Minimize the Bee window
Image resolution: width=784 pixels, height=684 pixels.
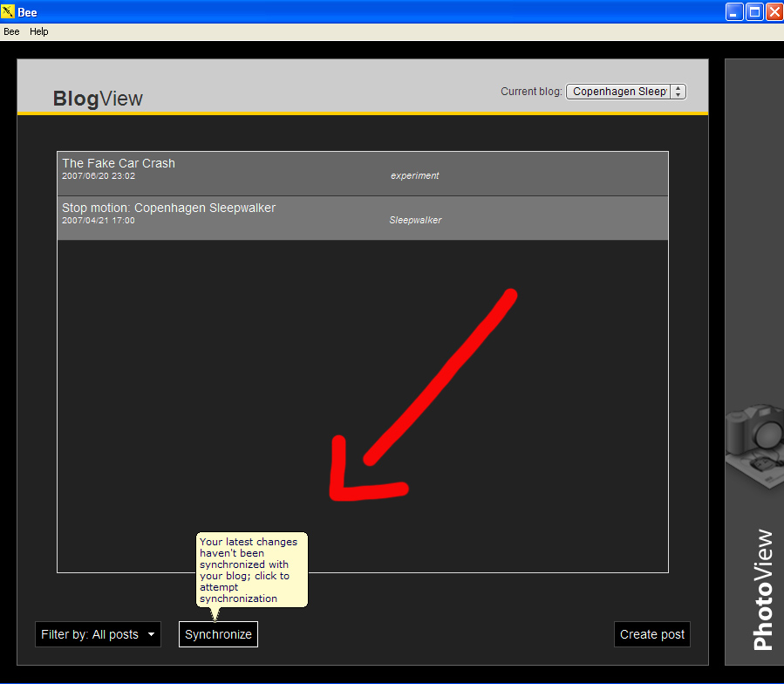click(734, 11)
